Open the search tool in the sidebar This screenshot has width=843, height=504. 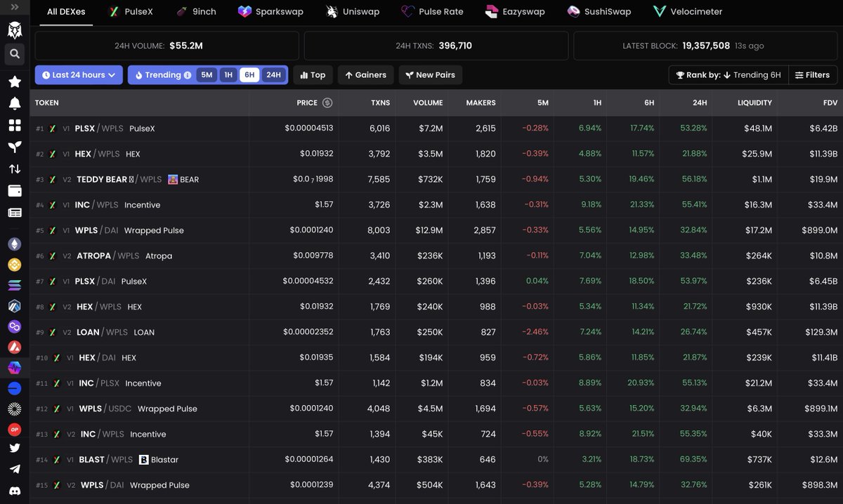coord(14,54)
